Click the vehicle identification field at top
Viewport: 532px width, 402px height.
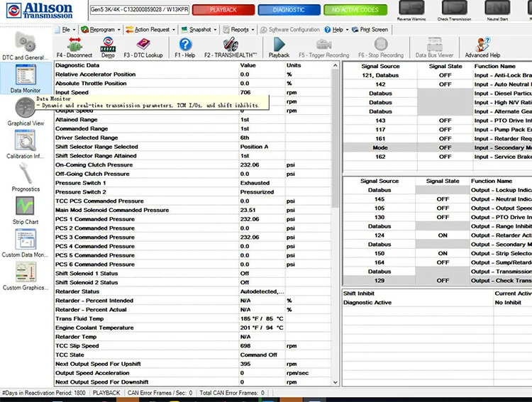pyautogui.click(x=138, y=11)
